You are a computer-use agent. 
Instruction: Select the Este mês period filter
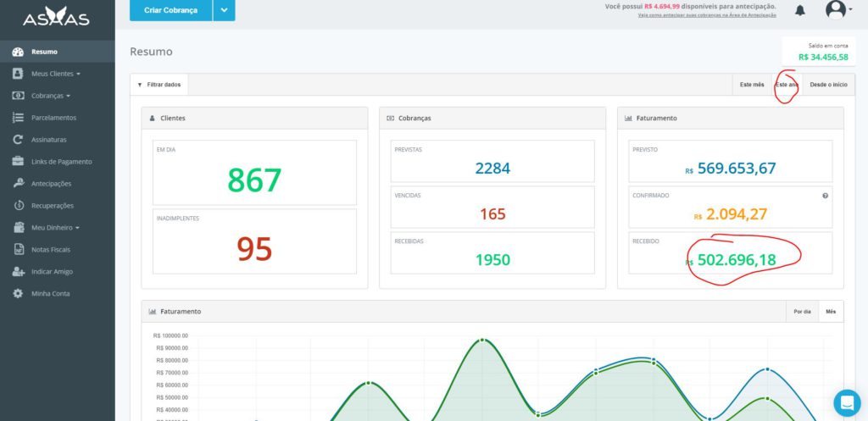tap(752, 85)
